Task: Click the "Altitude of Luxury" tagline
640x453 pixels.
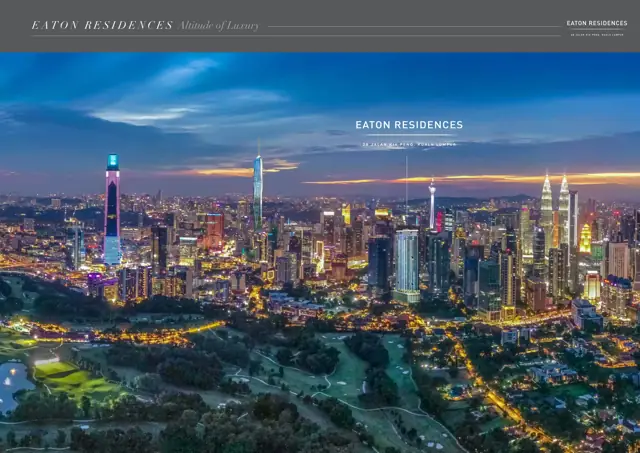Action: click(x=218, y=26)
